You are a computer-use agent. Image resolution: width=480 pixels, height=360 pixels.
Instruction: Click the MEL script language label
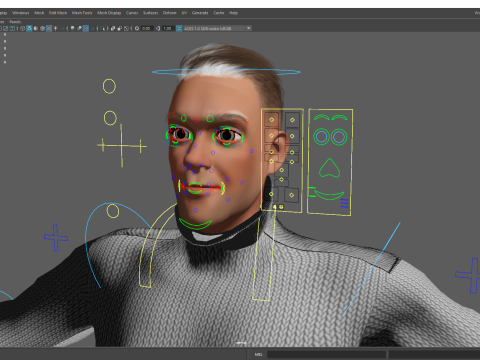258,354
